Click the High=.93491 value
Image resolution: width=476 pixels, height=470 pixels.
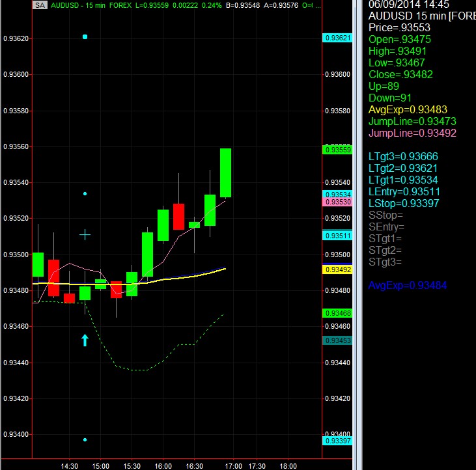coord(397,51)
